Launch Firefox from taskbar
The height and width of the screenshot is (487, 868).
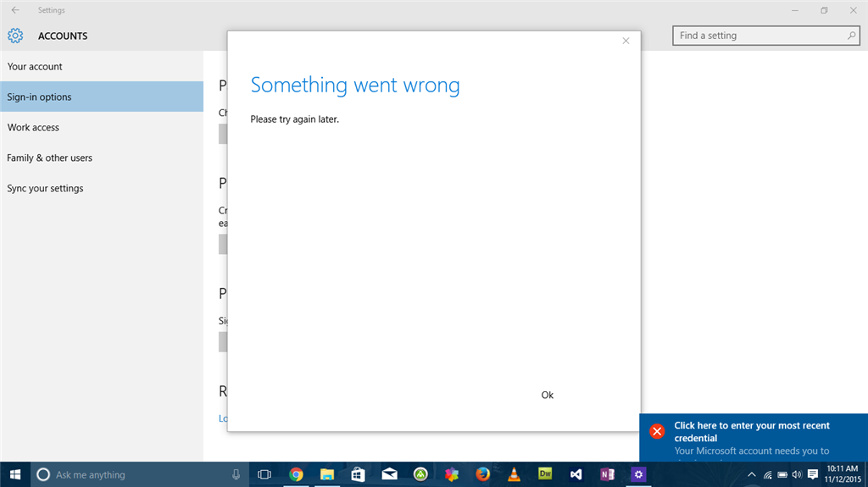(482, 474)
